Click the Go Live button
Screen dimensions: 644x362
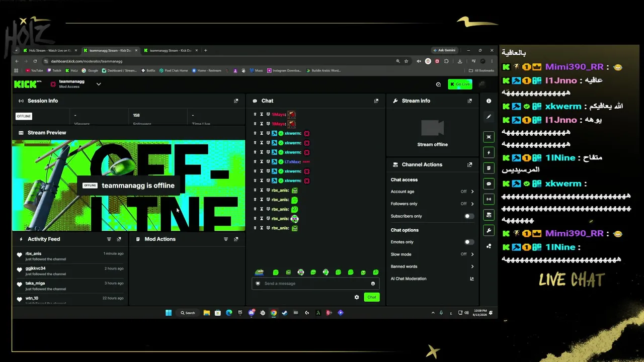coord(460,84)
